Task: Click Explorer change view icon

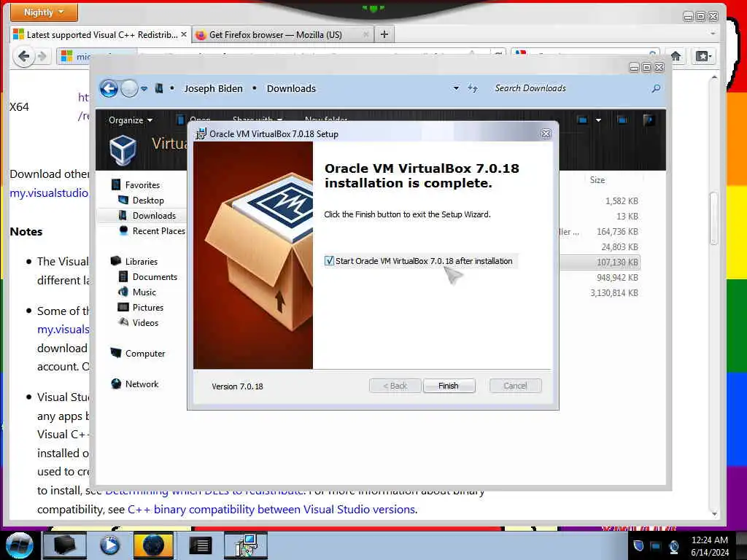Action: click(582, 120)
